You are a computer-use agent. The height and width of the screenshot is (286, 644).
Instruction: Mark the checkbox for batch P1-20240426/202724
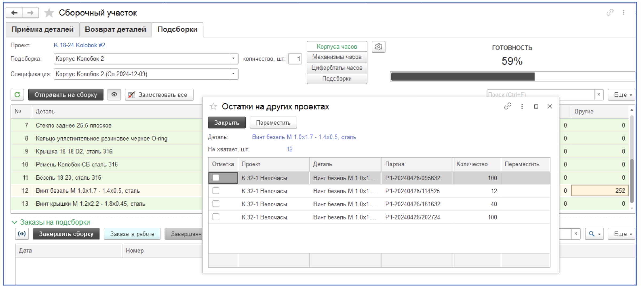pyautogui.click(x=216, y=217)
